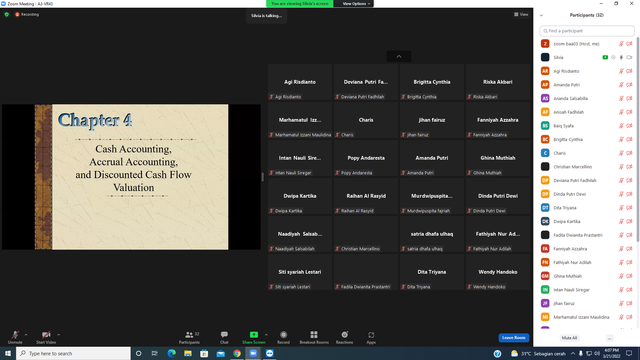Open Task View from taskbar
Screen dimensions: 640x360
(x=155, y=353)
